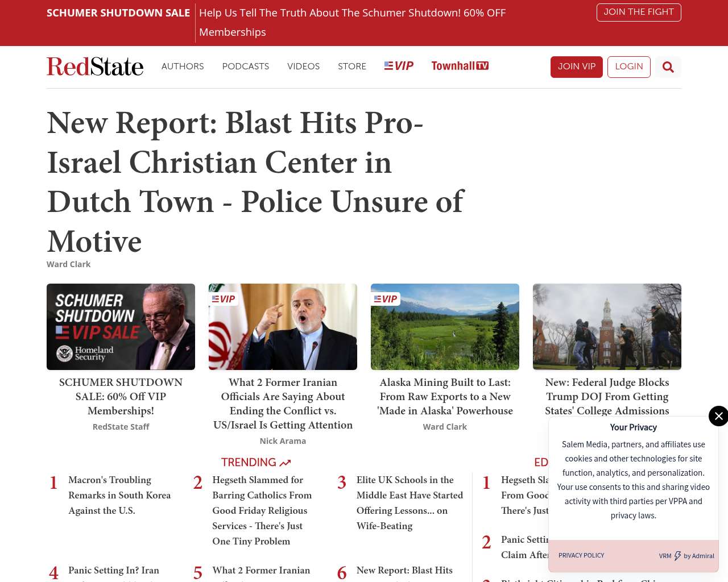This screenshot has height=582, width=728.
Task: Read Macron's Troubling Remarks trending story
Action: [119, 495]
